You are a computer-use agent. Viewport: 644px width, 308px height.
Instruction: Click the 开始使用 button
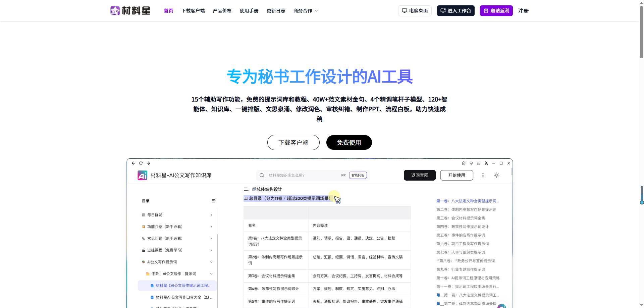coord(457,175)
